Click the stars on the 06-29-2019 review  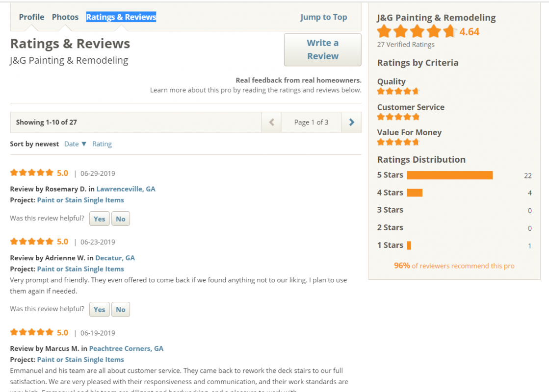point(32,173)
